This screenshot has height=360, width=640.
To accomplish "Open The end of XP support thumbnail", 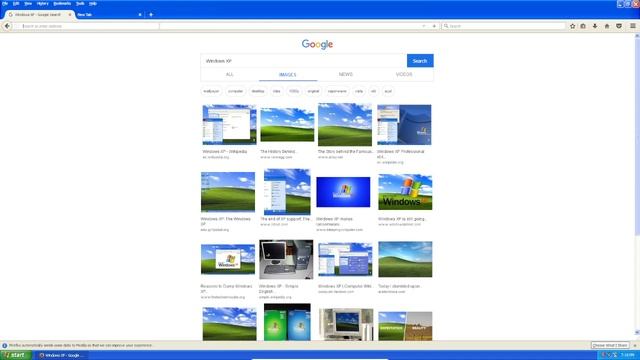I will (x=287, y=192).
